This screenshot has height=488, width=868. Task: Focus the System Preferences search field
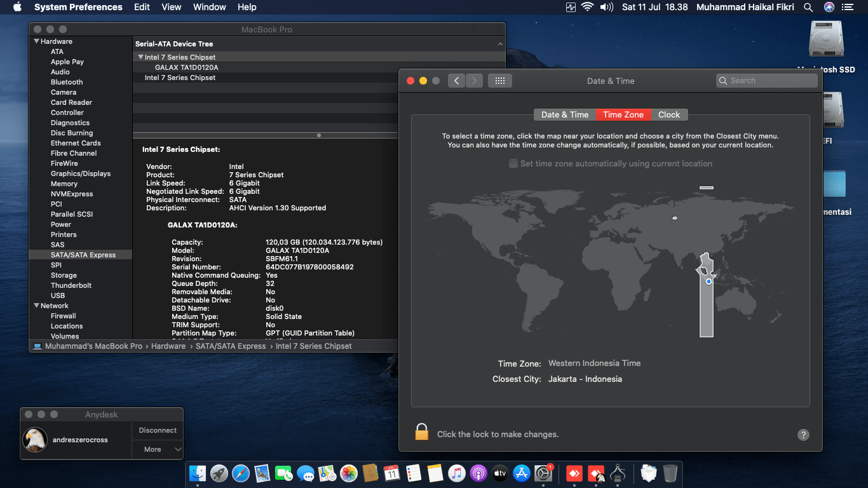click(766, 81)
